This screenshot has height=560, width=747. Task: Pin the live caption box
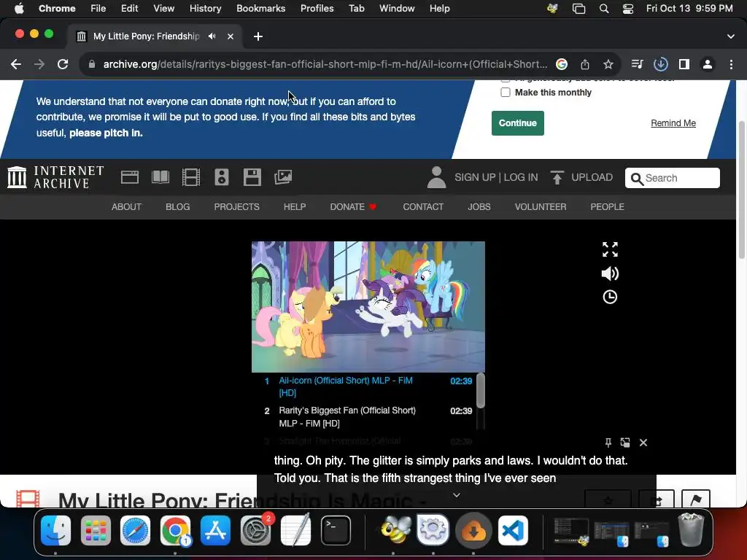pyautogui.click(x=608, y=443)
